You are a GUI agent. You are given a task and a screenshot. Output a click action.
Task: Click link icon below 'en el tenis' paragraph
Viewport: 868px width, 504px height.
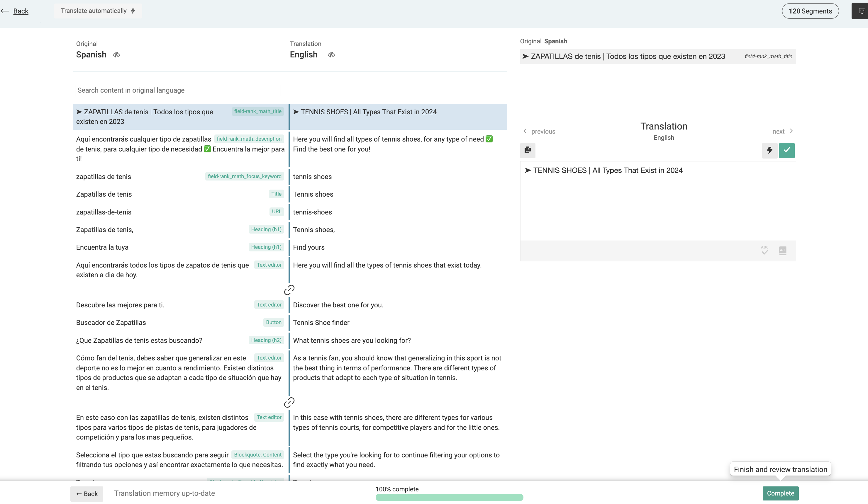tap(289, 402)
